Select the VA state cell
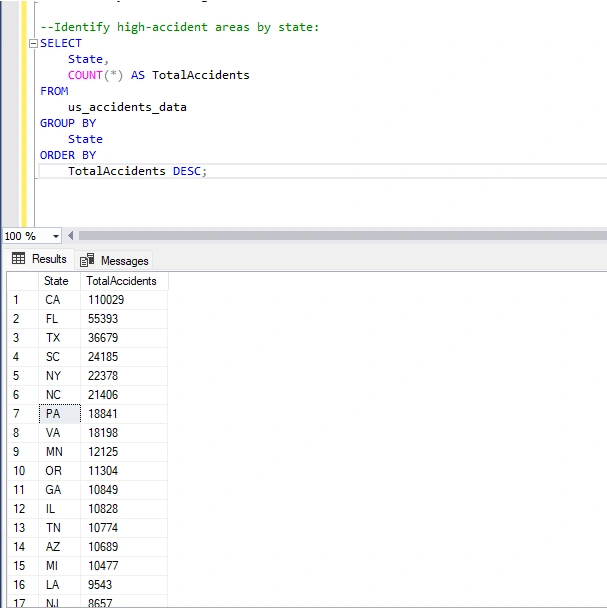The height and width of the screenshot is (608, 607). (x=59, y=433)
